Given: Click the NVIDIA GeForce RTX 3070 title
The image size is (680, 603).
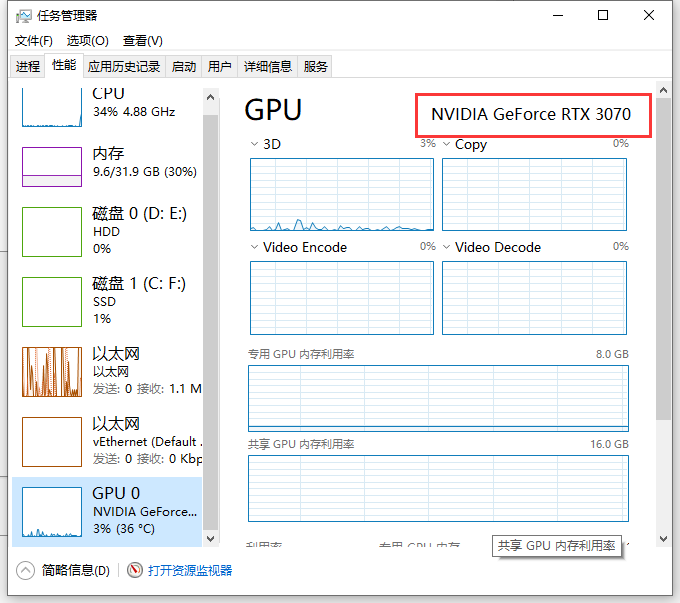Looking at the screenshot, I should 531,115.
